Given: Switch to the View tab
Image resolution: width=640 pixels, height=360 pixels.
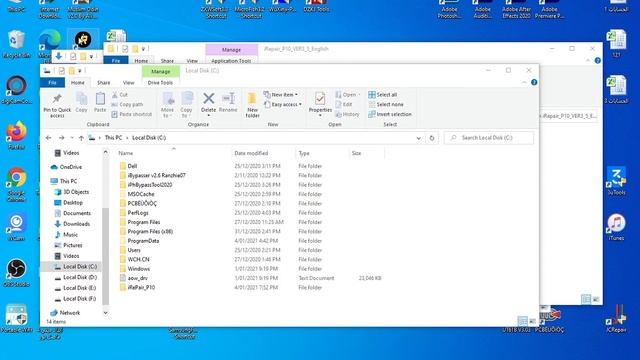Looking at the screenshot, I should click(129, 82).
